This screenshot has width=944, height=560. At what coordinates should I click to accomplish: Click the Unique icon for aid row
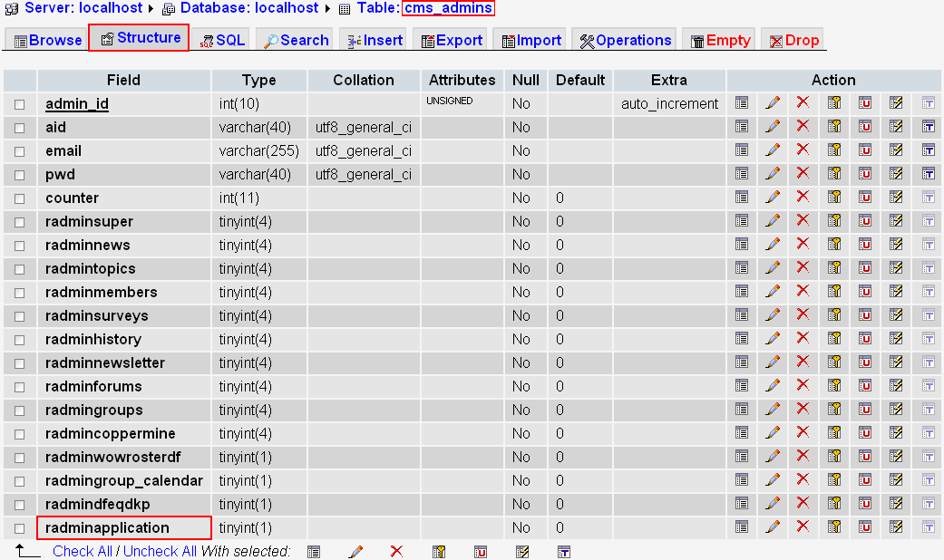point(865,127)
